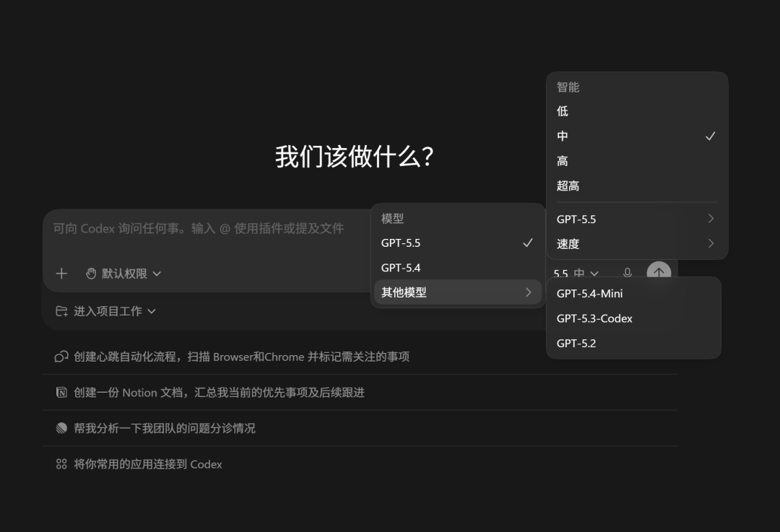Choose GPT-5.5 in the 模型 menu
780x532 pixels.
point(458,243)
